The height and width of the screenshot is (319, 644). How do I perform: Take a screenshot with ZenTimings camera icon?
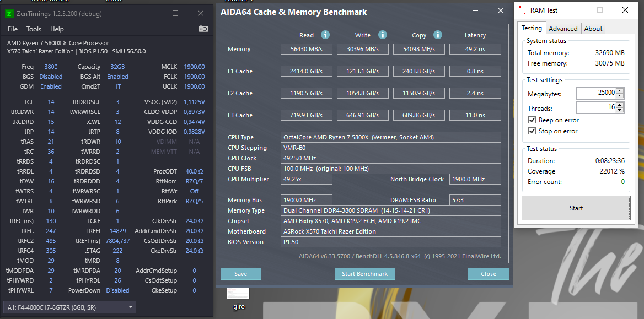(203, 29)
